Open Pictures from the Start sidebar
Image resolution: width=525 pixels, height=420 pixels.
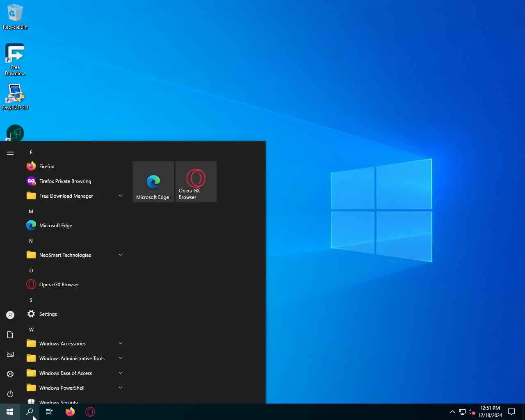point(10,354)
